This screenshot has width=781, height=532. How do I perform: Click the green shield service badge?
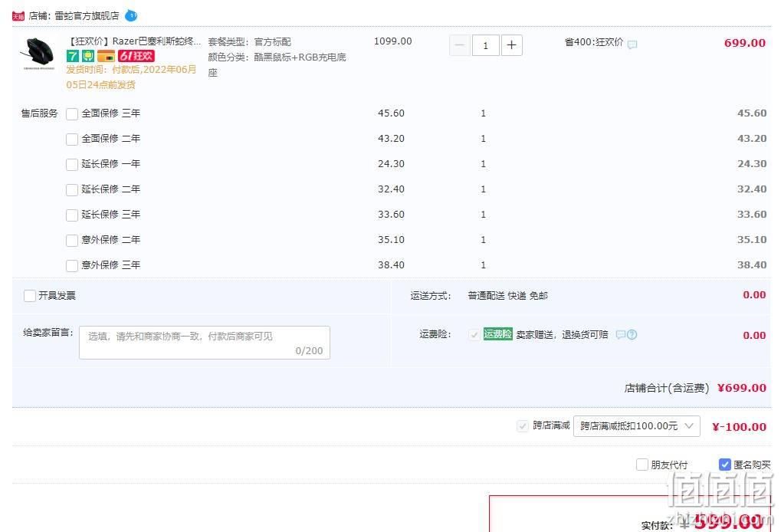click(88, 56)
